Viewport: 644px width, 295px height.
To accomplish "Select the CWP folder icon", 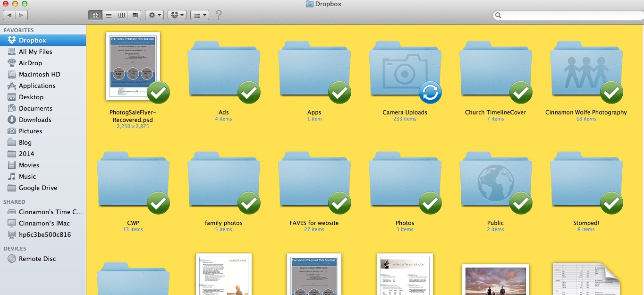I will (133, 180).
